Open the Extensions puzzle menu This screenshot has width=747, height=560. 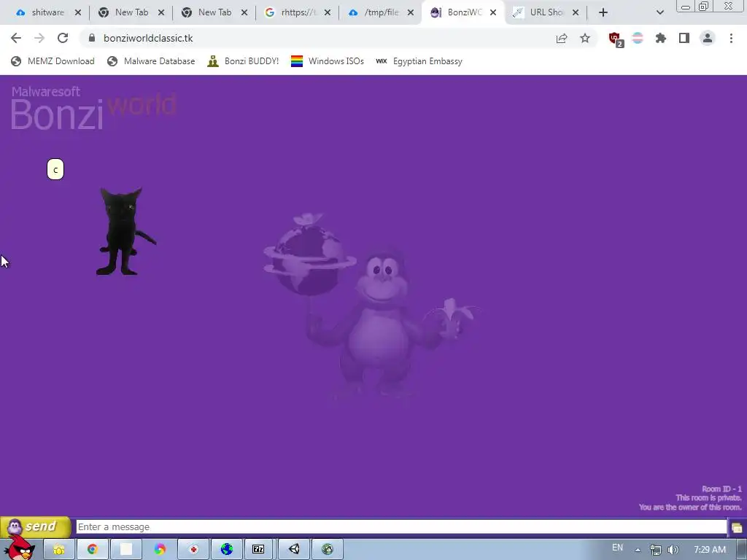pyautogui.click(x=661, y=38)
